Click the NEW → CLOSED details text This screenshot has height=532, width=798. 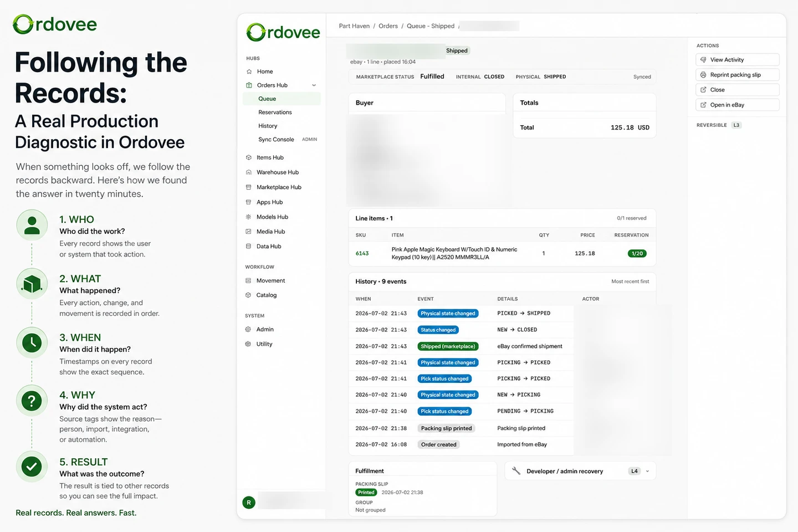[517, 330]
